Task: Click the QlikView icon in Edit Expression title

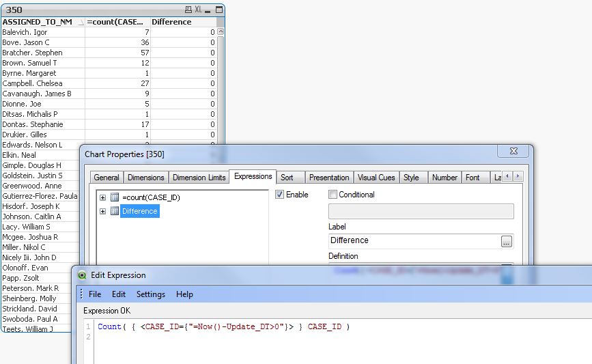Action: click(x=83, y=275)
